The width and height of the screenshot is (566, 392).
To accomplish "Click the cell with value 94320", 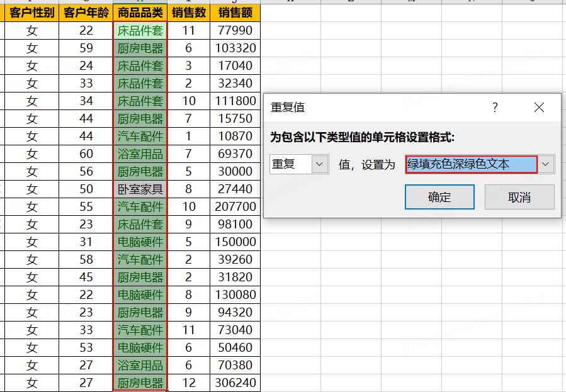I will click(x=235, y=312).
